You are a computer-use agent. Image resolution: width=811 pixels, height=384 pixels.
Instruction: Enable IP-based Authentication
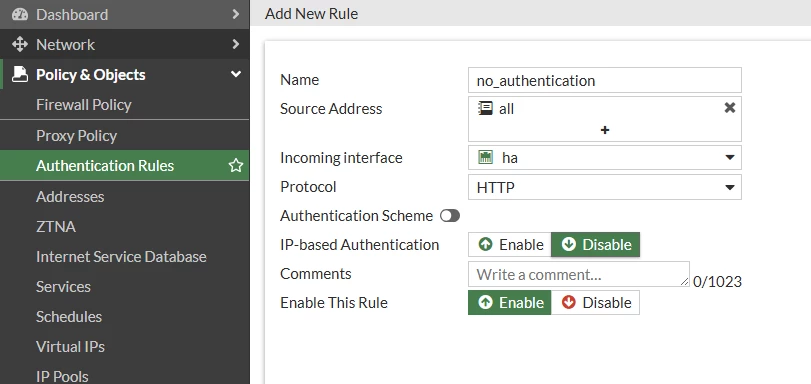tap(510, 244)
